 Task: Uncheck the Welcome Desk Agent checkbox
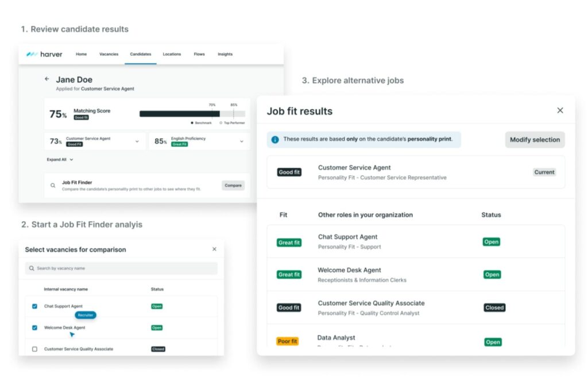coord(34,327)
